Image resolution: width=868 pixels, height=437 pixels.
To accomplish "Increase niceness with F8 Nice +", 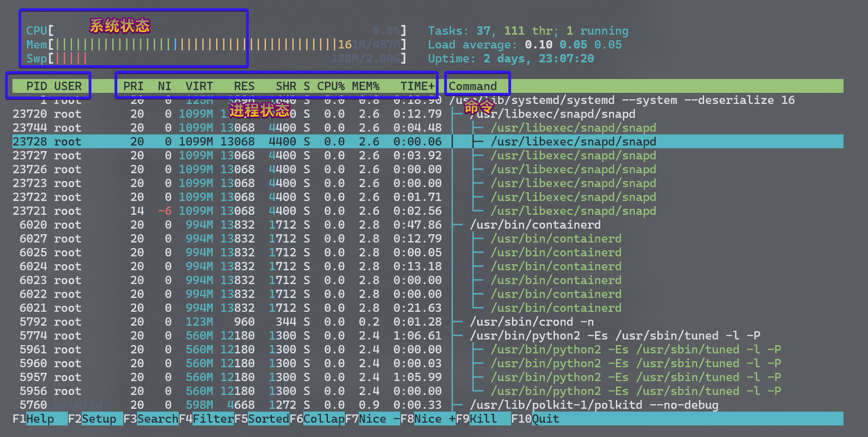I will point(434,419).
